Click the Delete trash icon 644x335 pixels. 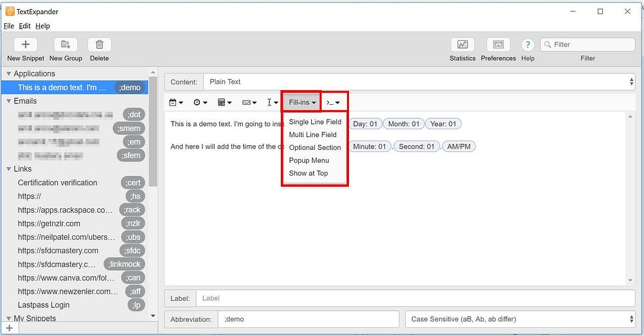100,44
